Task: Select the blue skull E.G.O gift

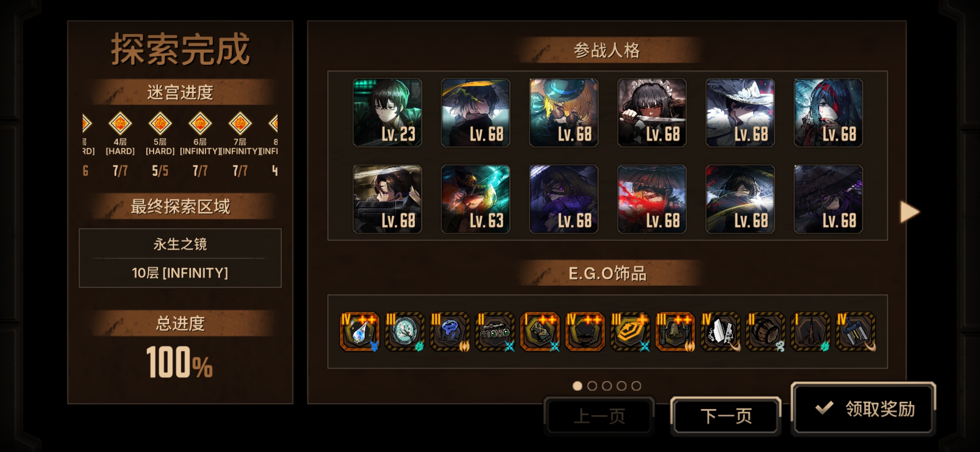Action: point(450,331)
